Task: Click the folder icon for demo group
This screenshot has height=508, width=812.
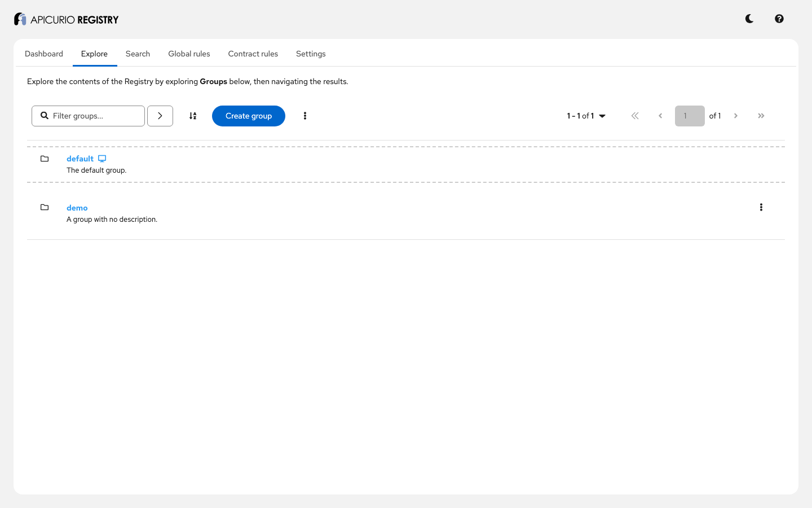Action: click(x=45, y=207)
